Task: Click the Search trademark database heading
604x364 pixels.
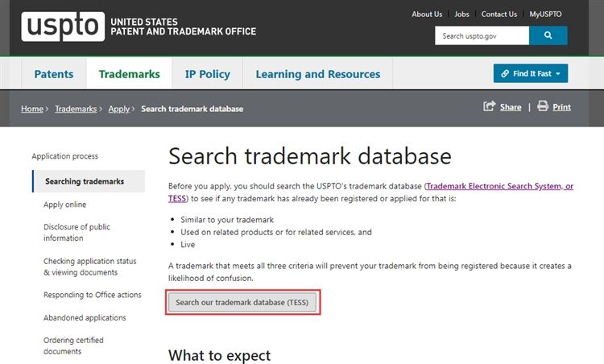Action: tap(310, 156)
